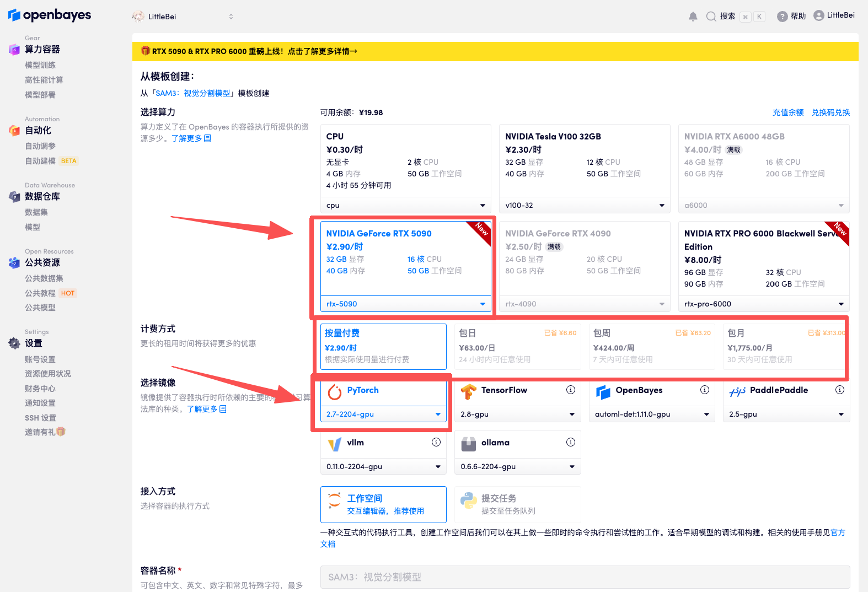
Task: Click 了解更多 link under 选择算力
Action: point(191,138)
